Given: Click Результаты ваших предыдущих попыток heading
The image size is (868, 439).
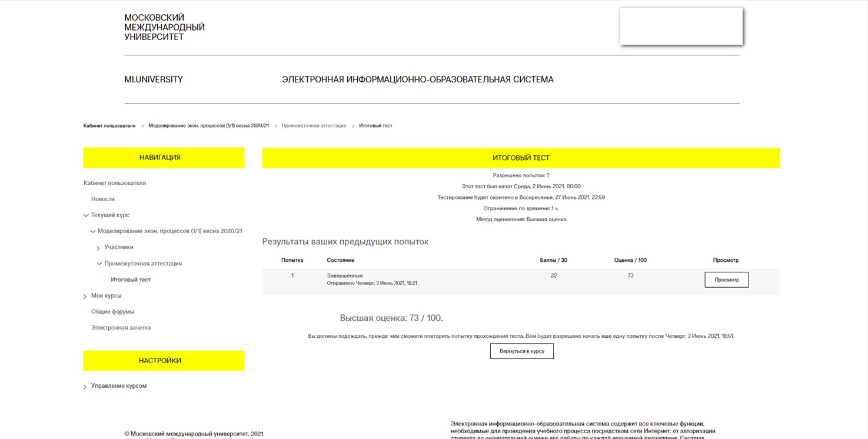Looking at the screenshot, I should [x=345, y=242].
